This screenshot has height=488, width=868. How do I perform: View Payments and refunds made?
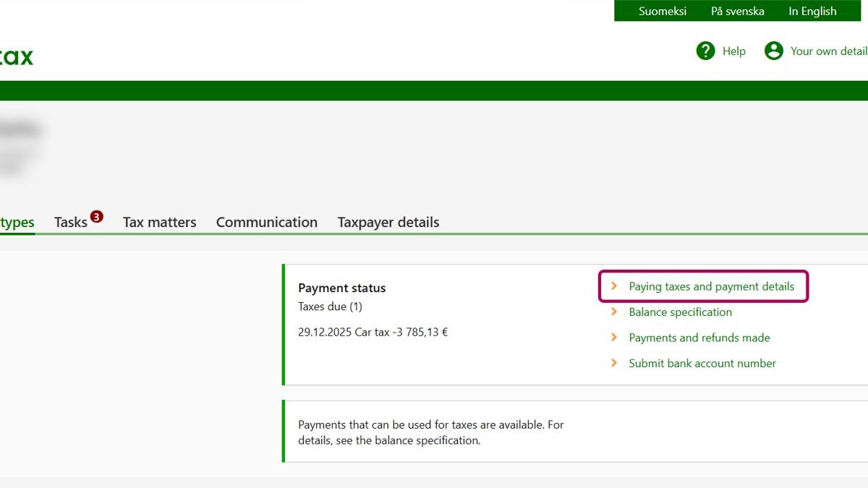pos(699,338)
